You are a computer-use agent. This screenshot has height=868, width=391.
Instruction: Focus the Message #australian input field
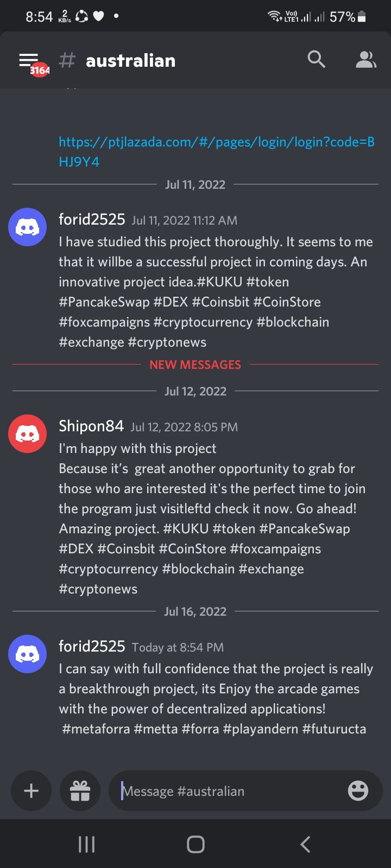point(228,791)
